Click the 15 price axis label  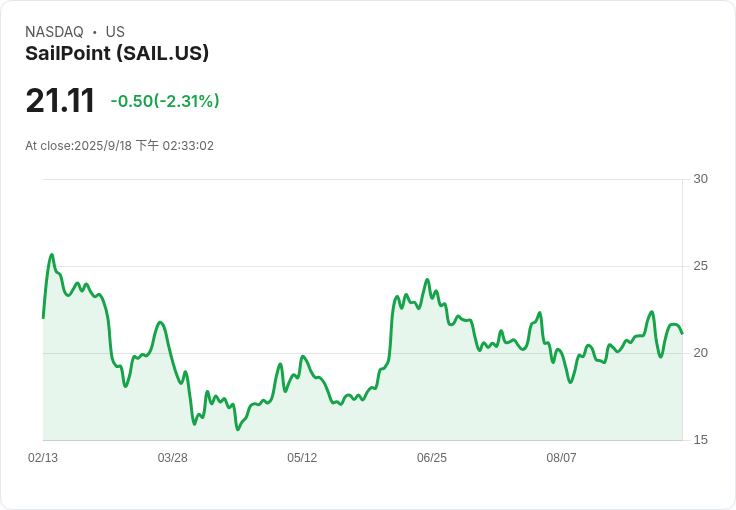(x=701, y=440)
